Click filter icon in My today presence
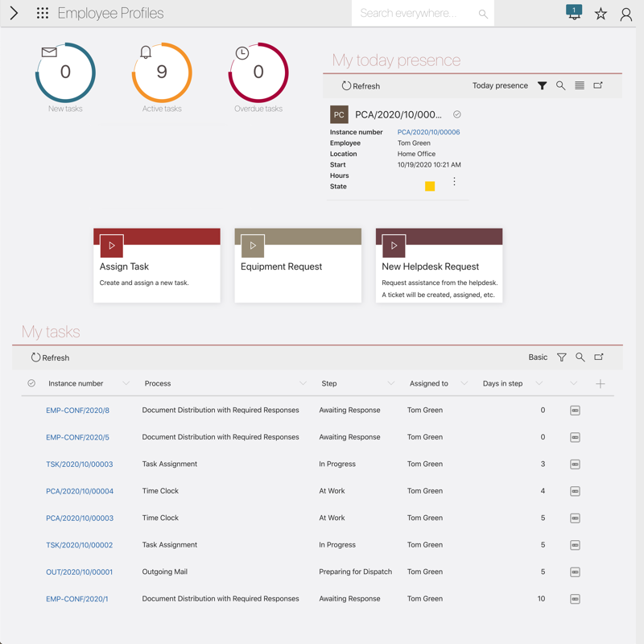The image size is (644, 644). pyautogui.click(x=542, y=85)
